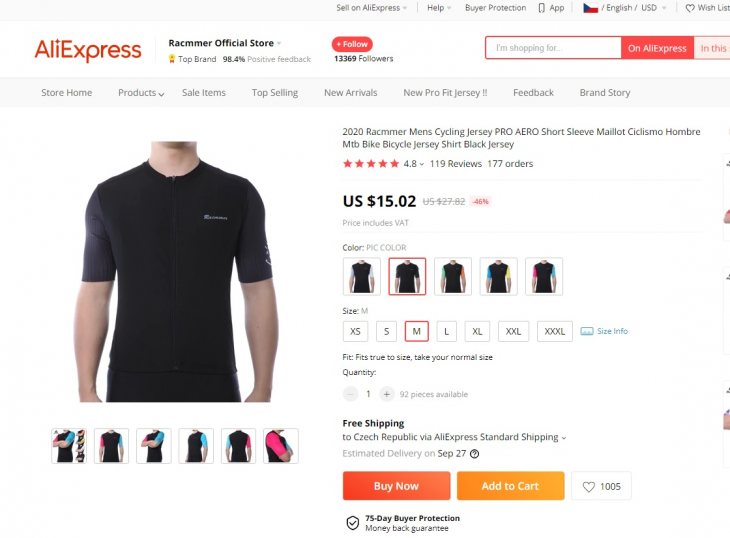Select size XL option
This screenshot has width=730, height=538.
coord(477,331)
